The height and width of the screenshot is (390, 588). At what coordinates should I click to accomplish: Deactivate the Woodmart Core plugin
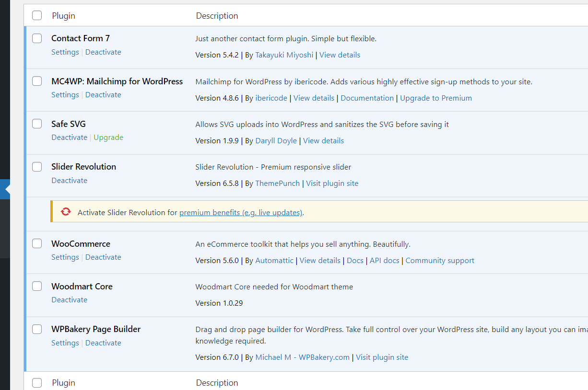tap(70, 300)
